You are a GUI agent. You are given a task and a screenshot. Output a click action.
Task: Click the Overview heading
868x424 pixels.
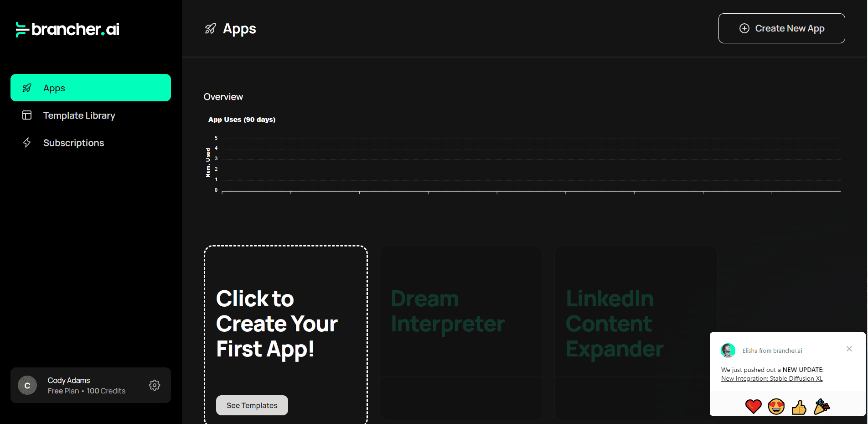(x=223, y=97)
